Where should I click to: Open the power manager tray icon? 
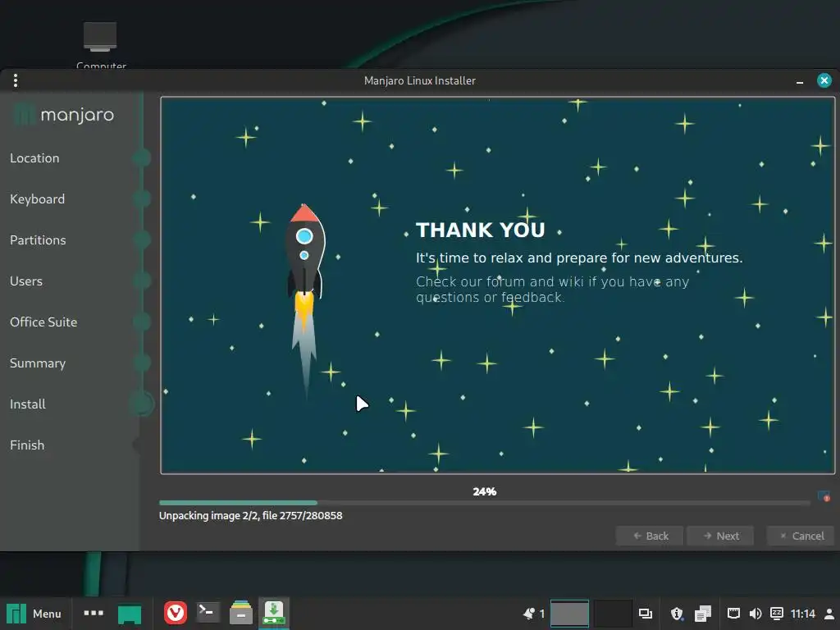[777, 614]
